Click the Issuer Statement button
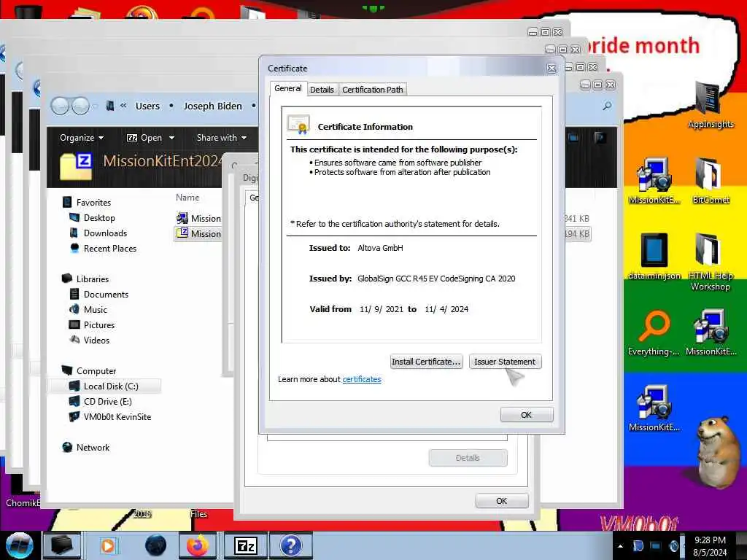Viewport: 747px width, 560px height. click(505, 362)
